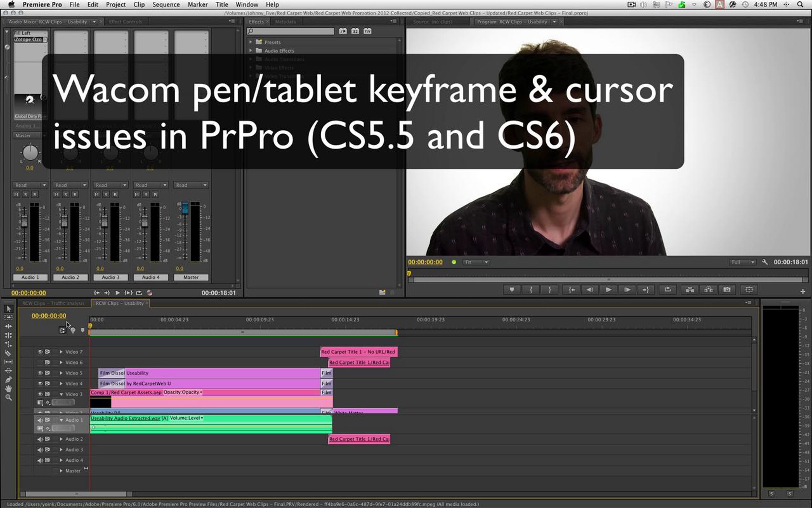Click the Safe Margins button
The image size is (812, 508).
coord(749,290)
